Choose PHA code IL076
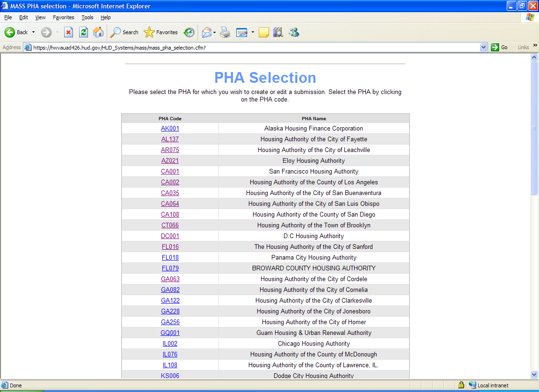The image size is (539, 392). pos(170,354)
